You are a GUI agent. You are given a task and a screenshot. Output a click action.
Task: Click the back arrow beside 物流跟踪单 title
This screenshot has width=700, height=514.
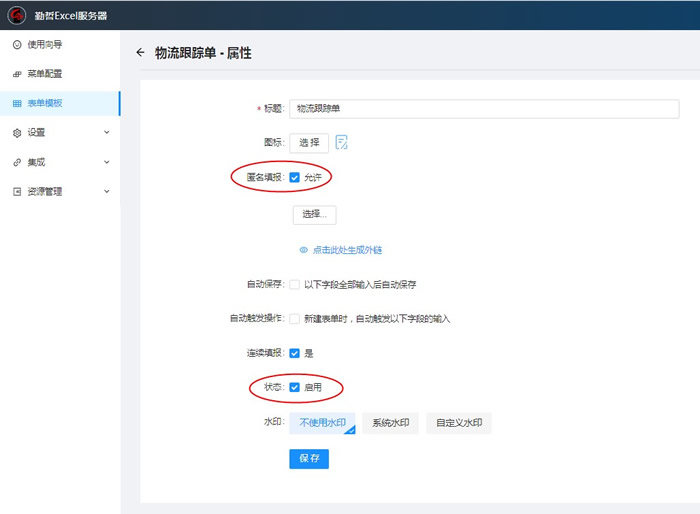[140, 53]
